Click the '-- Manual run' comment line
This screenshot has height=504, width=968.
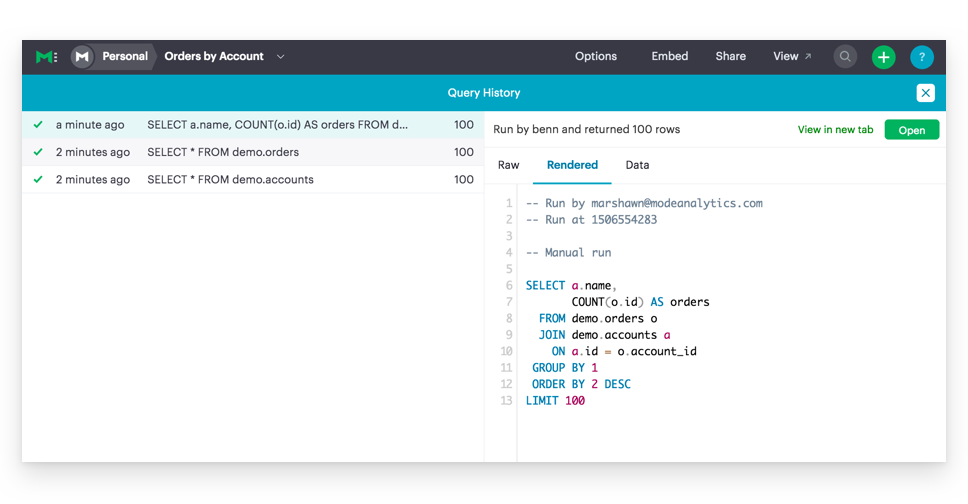click(x=568, y=253)
